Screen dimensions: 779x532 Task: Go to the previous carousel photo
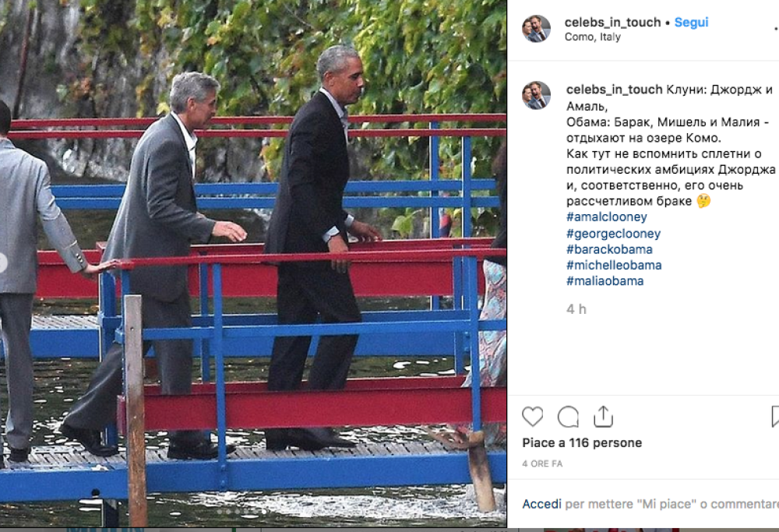2,262
